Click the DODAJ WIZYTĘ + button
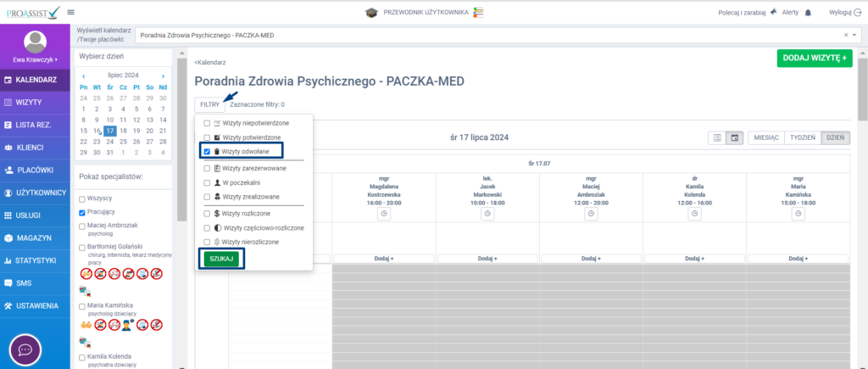868x369 pixels. 814,58
